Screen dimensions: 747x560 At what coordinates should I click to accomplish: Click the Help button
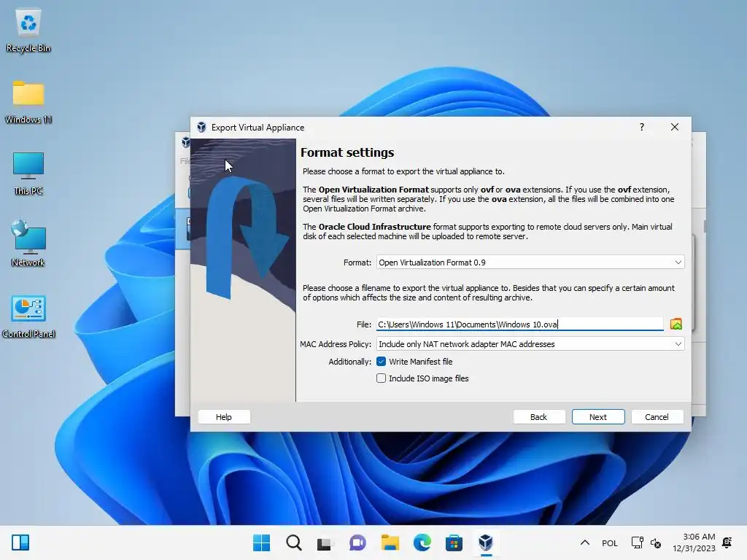(x=224, y=416)
